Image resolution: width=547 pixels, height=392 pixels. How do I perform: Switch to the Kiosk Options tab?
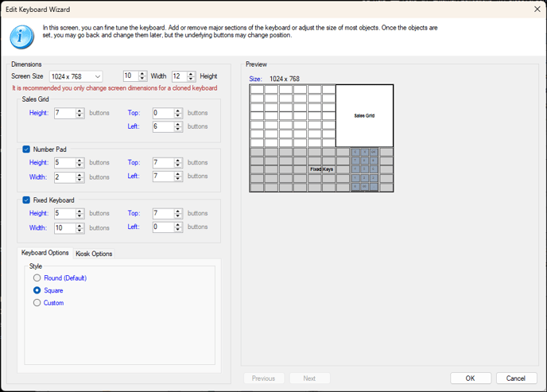[x=94, y=254]
